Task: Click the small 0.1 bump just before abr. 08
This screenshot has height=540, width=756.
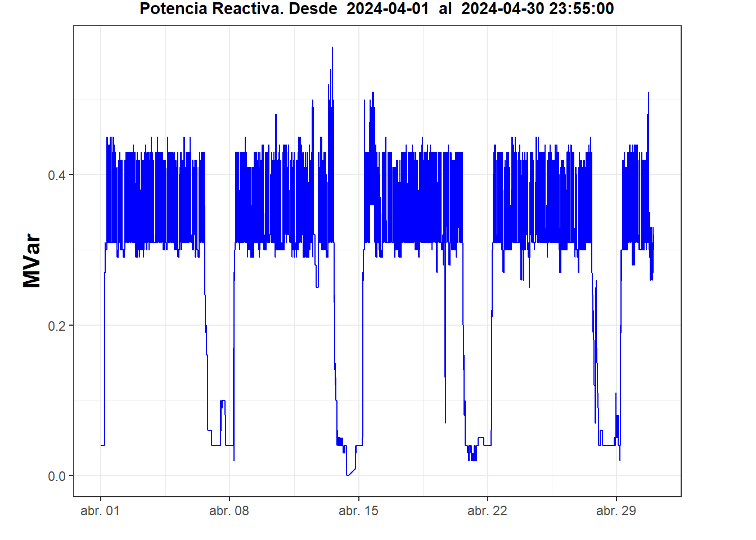Action: coord(223,401)
